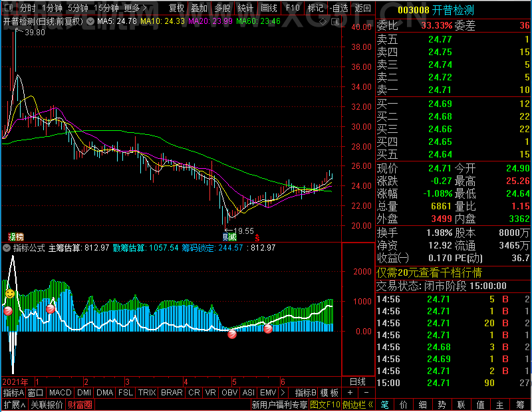Select the CR indicator
532x412 pixels.
[194, 393]
